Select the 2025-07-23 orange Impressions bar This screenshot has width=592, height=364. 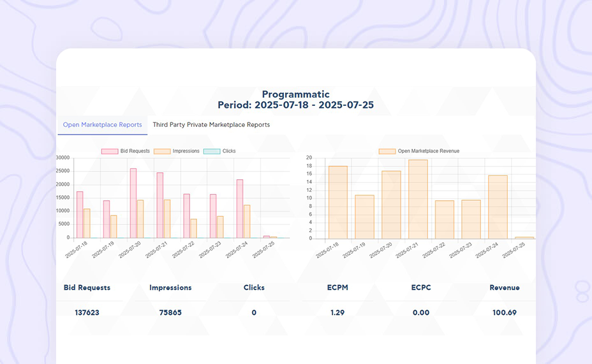click(x=220, y=227)
